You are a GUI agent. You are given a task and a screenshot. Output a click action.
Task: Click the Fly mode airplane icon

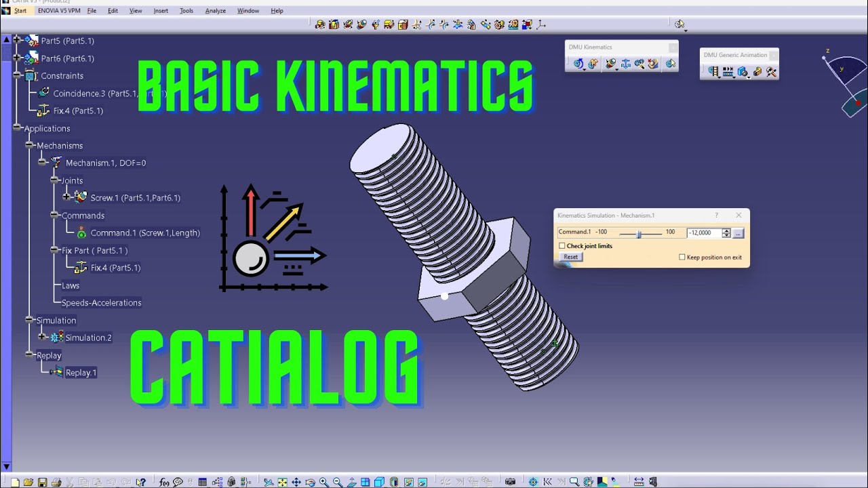(x=269, y=483)
